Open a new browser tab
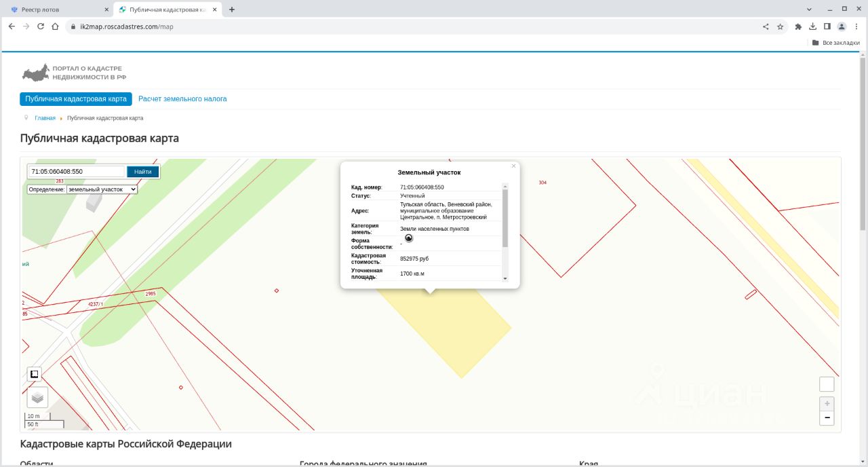Image resolution: width=868 pixels, height=467 pixels. tap(232, 10)
